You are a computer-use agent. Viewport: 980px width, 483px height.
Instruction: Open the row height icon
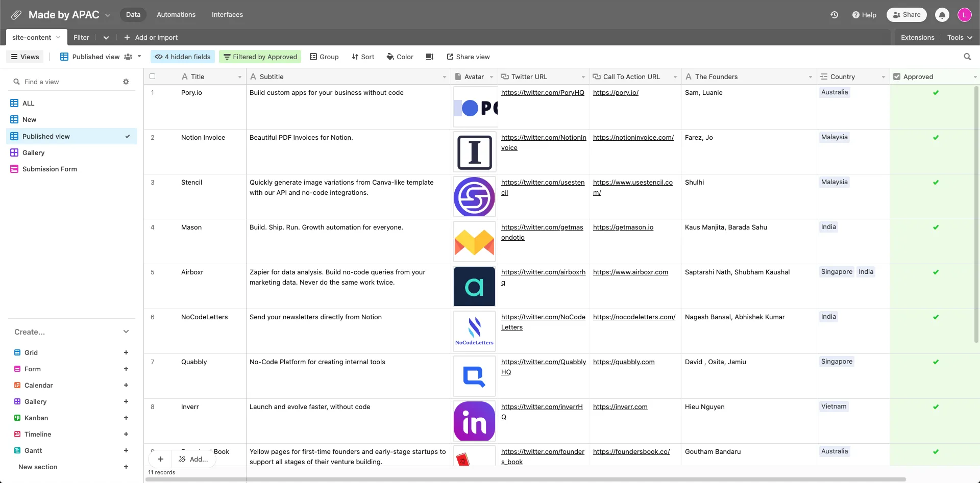430,57
